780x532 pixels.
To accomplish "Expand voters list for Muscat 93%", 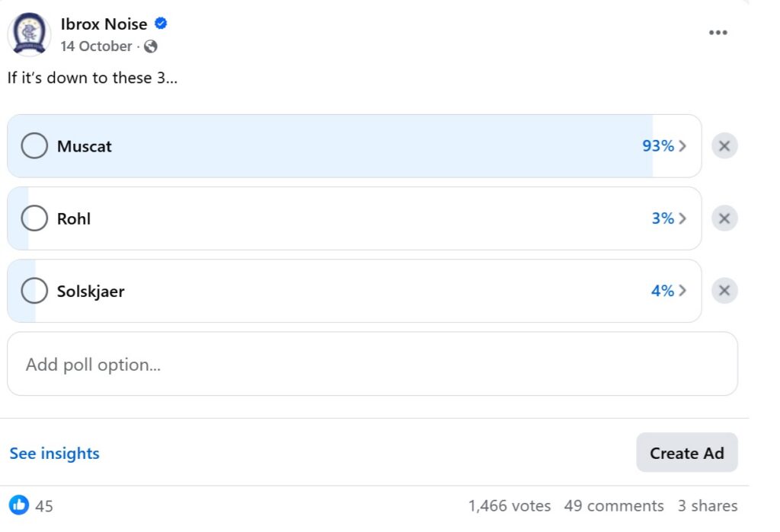I will click(x=664, y=146).
